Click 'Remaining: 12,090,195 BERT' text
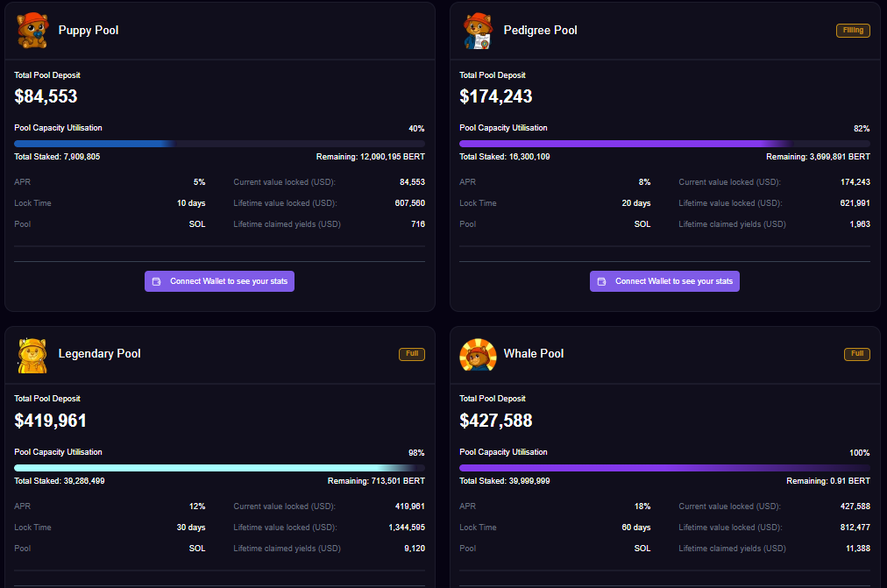The image size is (887, 588). point(371,157)
